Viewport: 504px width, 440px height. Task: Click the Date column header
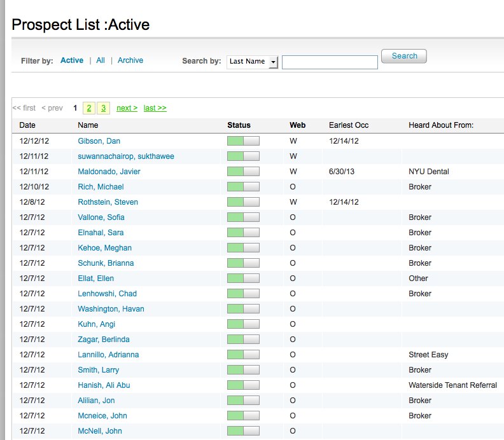(27, 125)
